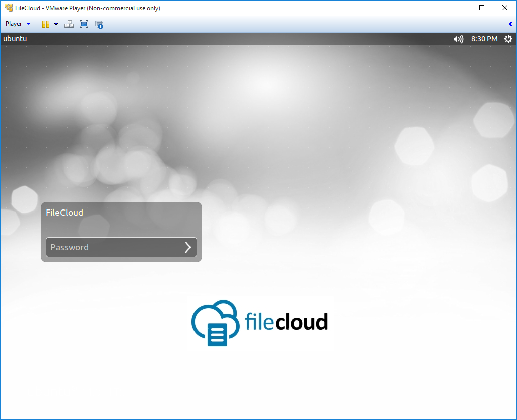Click the 8:30 PM clock
517x420 pixels.
(484, 39)
